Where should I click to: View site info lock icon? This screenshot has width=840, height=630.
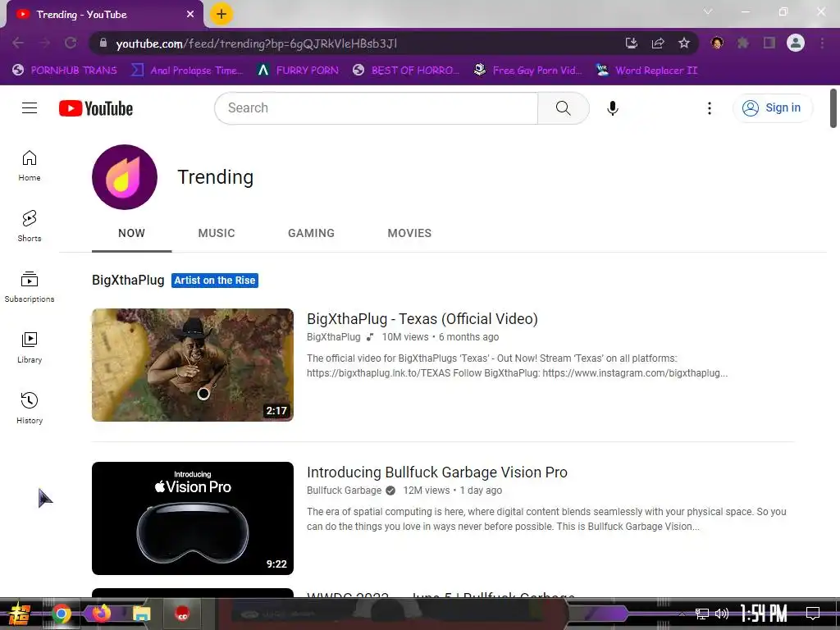[x=103, y=43]
